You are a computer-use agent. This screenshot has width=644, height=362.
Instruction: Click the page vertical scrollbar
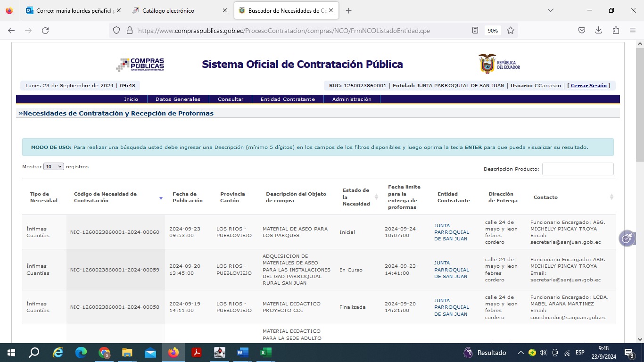[x=640, y=189]
